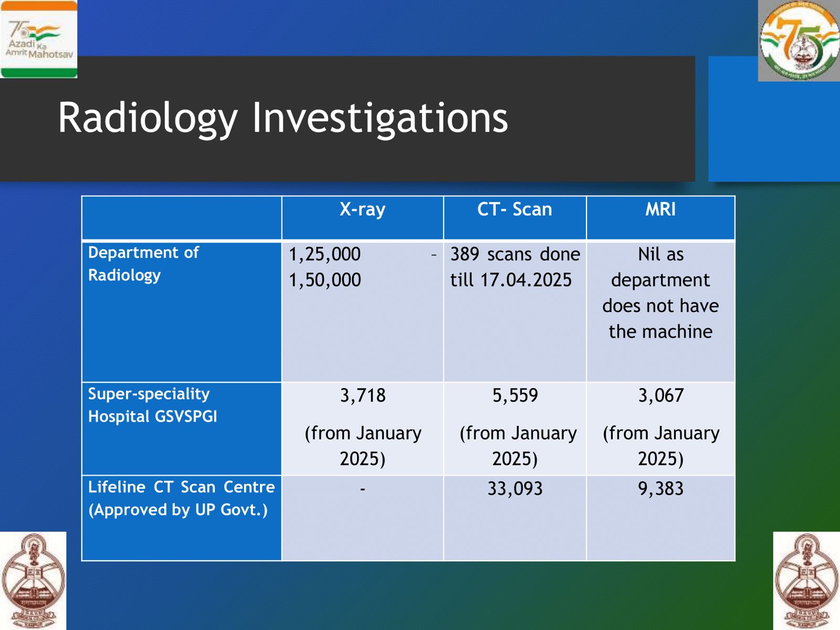
Task: Click the MRI column header
Action: pos(660,209)
